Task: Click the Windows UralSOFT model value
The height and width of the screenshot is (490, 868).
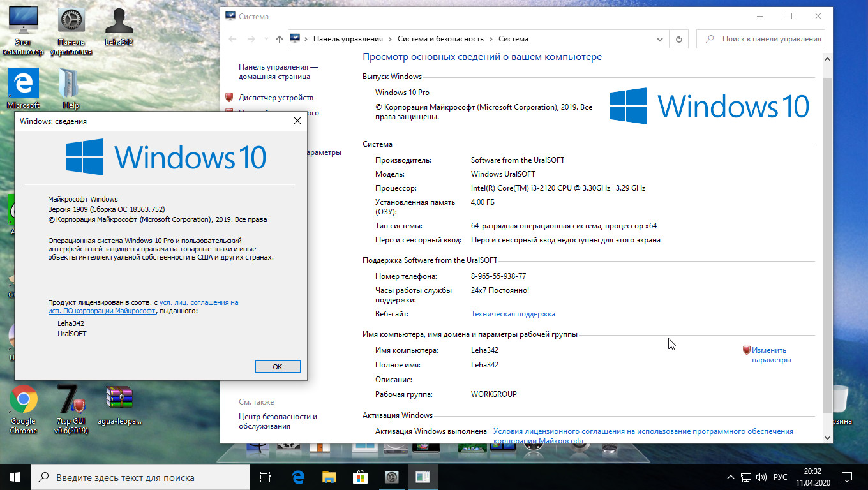Action: click(503, 174)
